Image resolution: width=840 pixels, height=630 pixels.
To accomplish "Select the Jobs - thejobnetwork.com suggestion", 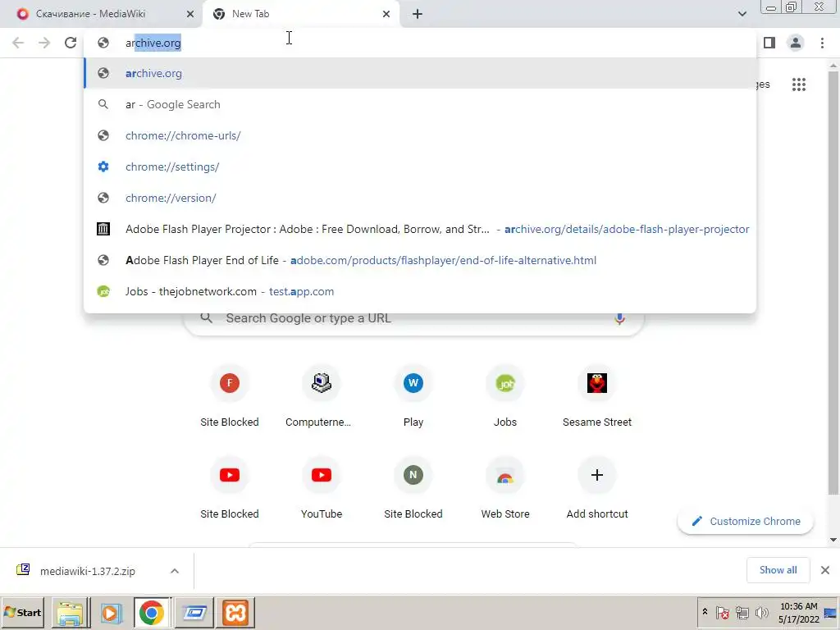I will pyautogui.click(x=420, y=291).
